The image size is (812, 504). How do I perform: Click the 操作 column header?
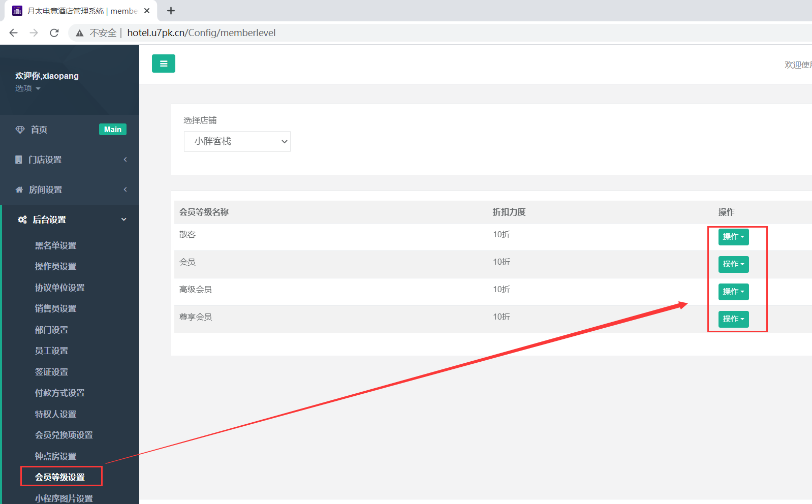click(x=727, y=212)
